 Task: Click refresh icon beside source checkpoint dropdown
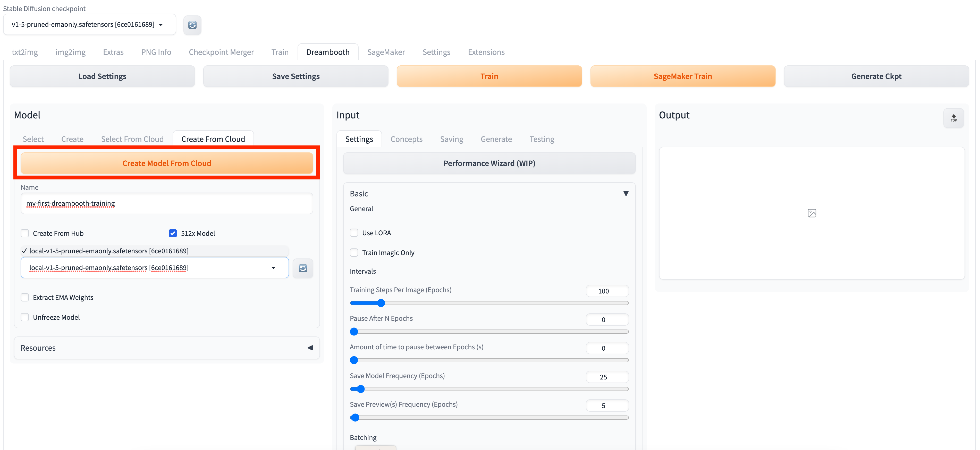point(303,268)
